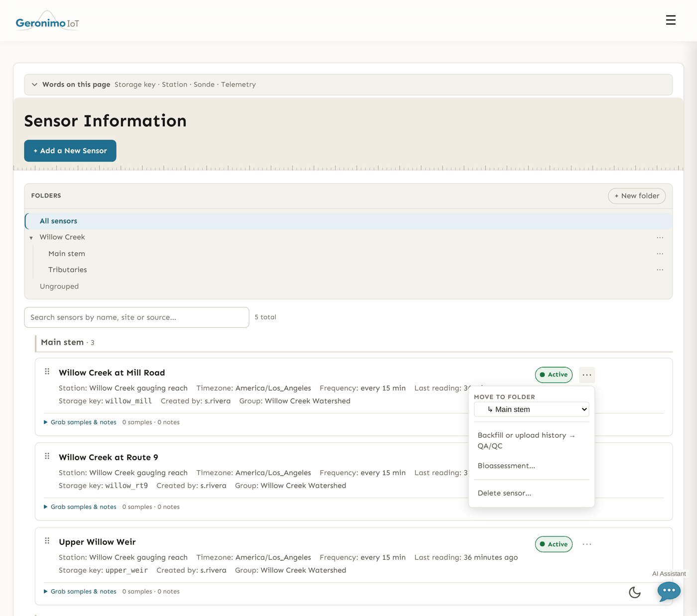697x616 pixels.
Task: Choose Delete sensor... from menu
Action: coord(504,493)
